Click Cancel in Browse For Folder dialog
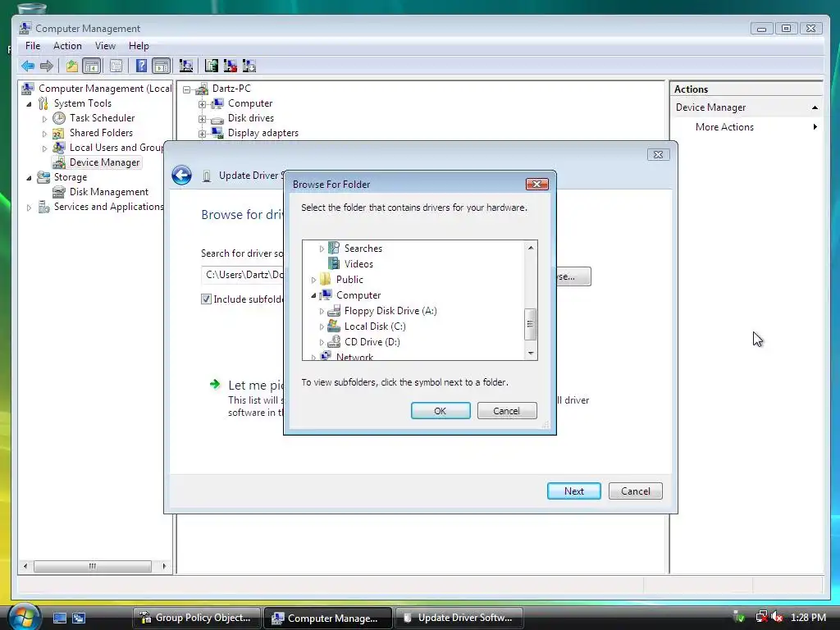Image resolution: width=840 pixels, height=630 pixels. click(507, 411)
